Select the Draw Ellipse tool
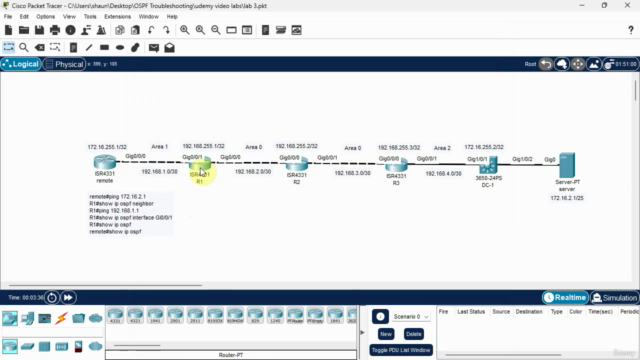Image resolution: width=640 pixels, height=360 pixels. [120, 47]
